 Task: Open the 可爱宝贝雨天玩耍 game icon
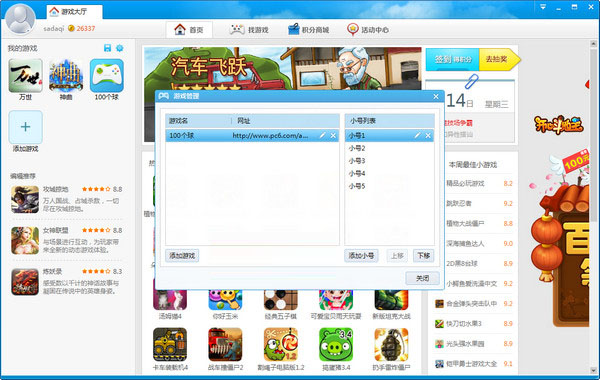pyautogui.click(x=336, y=300)
